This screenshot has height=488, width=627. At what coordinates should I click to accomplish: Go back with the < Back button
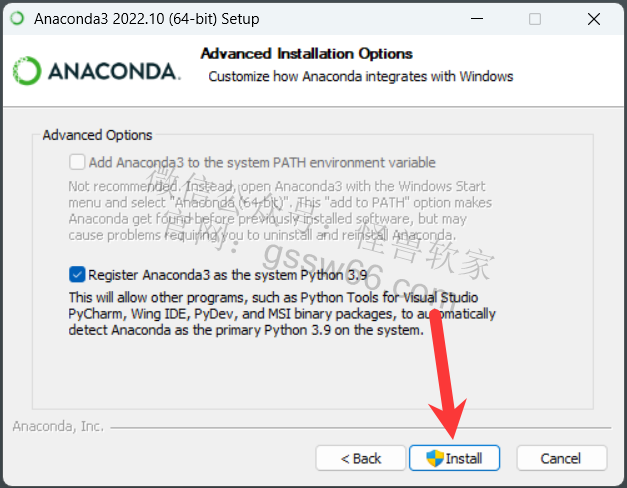(361, 458)
